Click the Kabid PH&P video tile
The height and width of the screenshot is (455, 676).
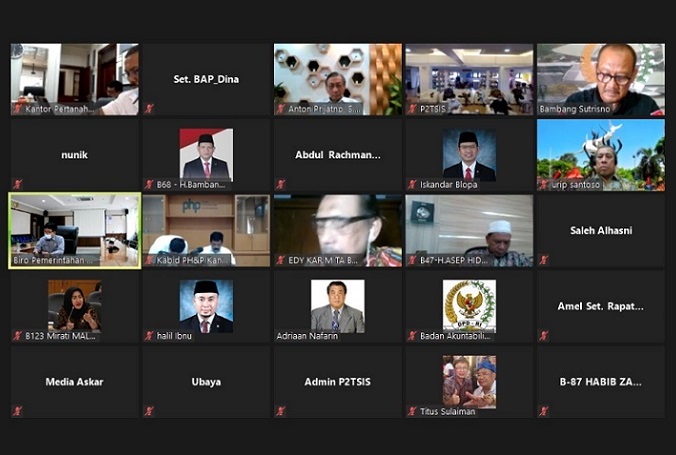(206, 231)
